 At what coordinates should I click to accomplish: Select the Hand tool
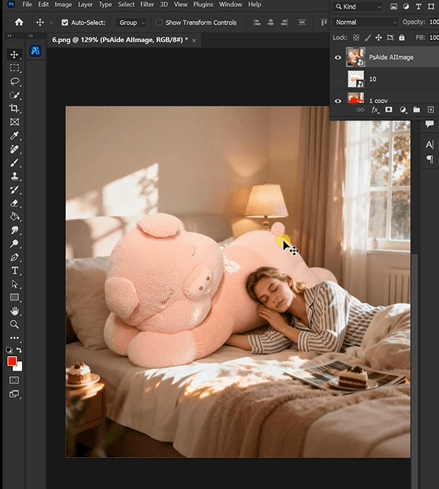(14, 311)
